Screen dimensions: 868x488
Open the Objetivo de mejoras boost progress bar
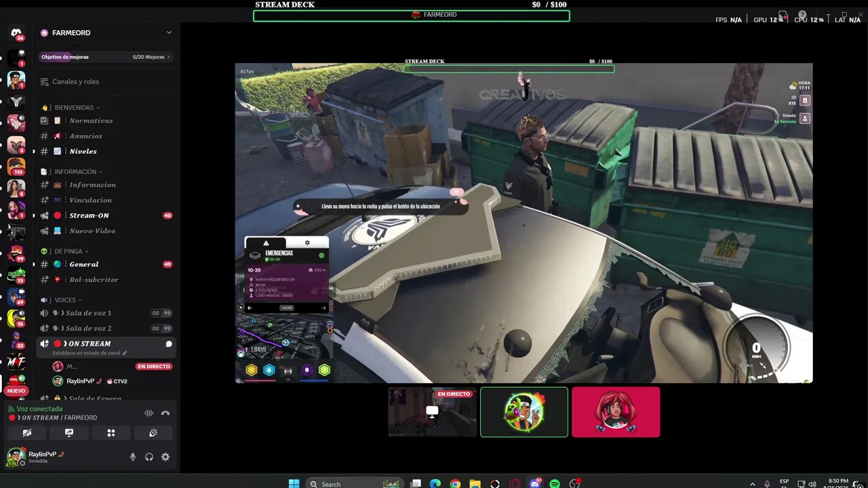(105, 57)
